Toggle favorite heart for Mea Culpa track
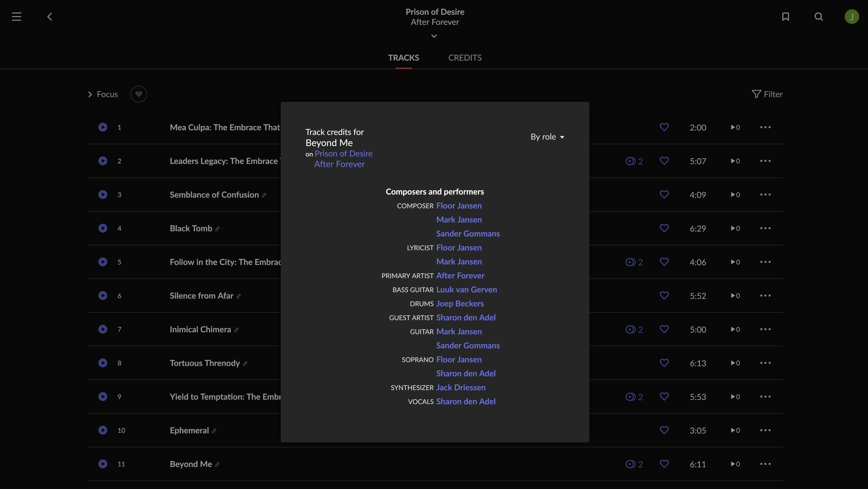 pos(664,127)
